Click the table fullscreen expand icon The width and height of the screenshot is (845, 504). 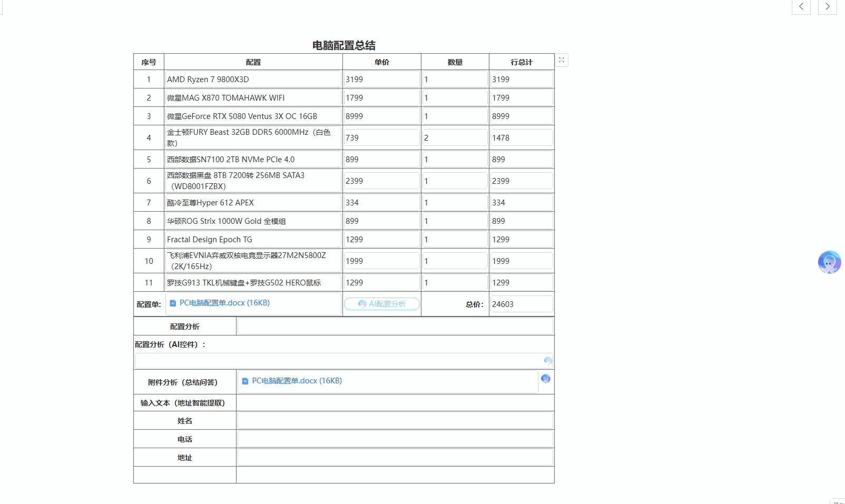pyautogui.click(x=562, y=60)
